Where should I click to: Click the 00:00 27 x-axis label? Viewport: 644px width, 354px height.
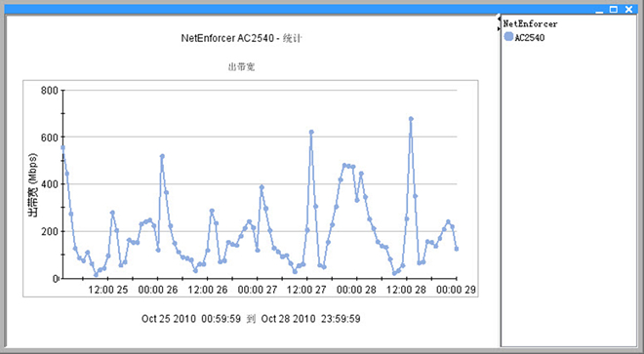[258, 290]
